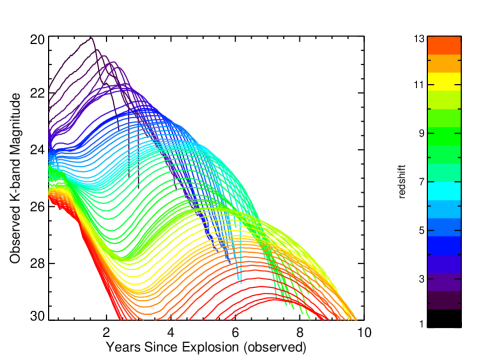Click the x-axis tick label 10
The image size is (485, 364).
(364, 332)
